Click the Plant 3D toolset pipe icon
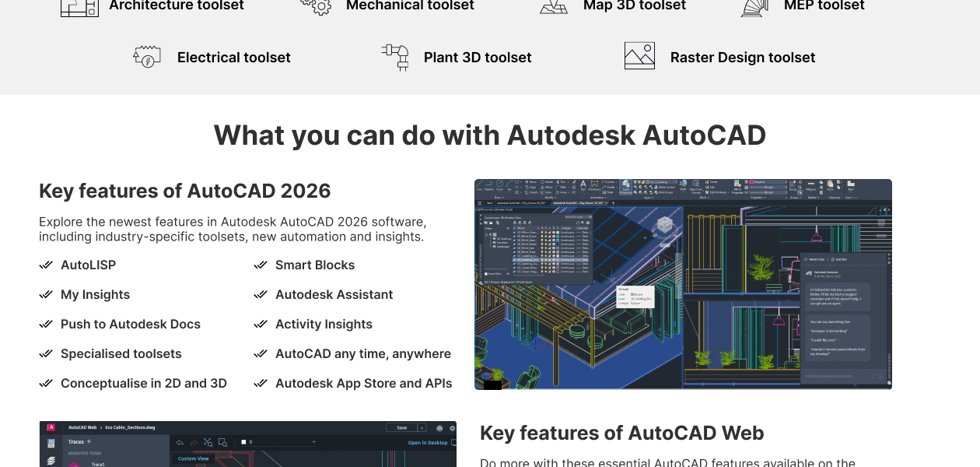 tap(395, 57)
